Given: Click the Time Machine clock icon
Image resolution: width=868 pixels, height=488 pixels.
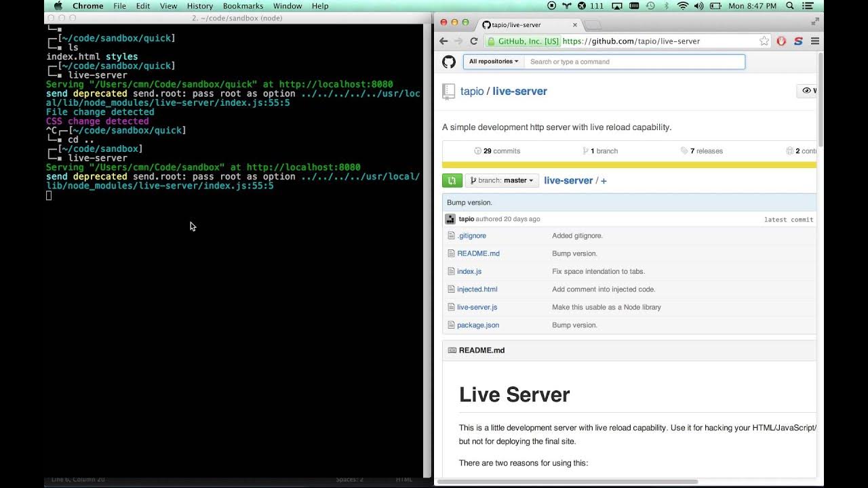Looking at the screenshot, I should pyautogui.click(x=650, y=5).
